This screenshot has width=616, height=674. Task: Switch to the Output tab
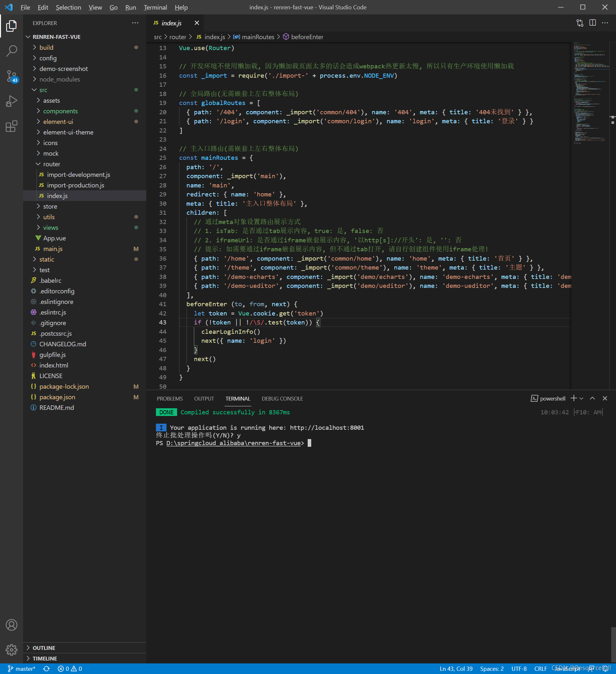click(204, 399)
